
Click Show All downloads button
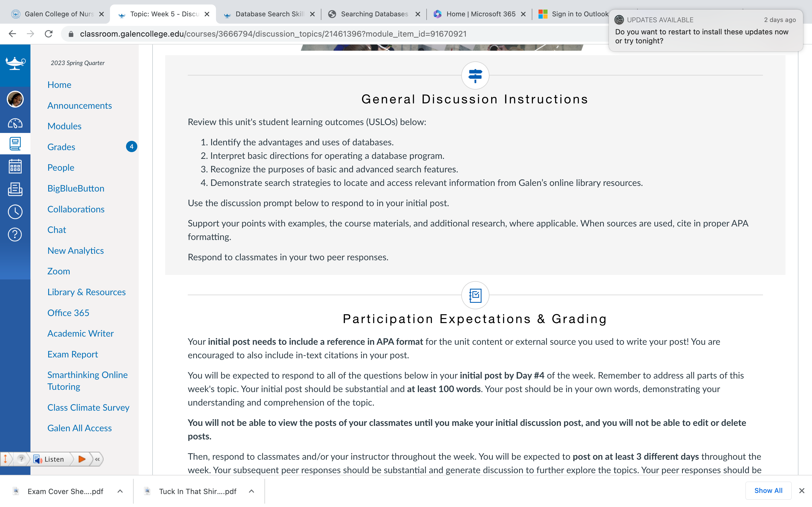pos(768,491)
